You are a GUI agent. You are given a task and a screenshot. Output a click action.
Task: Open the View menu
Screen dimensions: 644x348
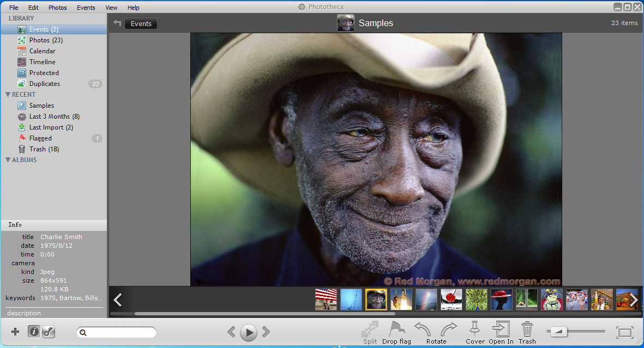click(x=111, y=8)
